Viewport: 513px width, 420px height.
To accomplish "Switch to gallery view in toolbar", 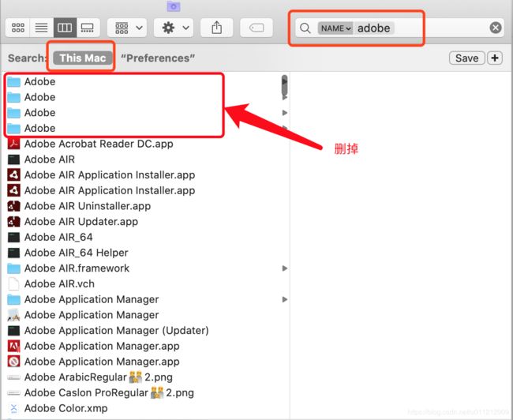I will [x=87, y=28].
